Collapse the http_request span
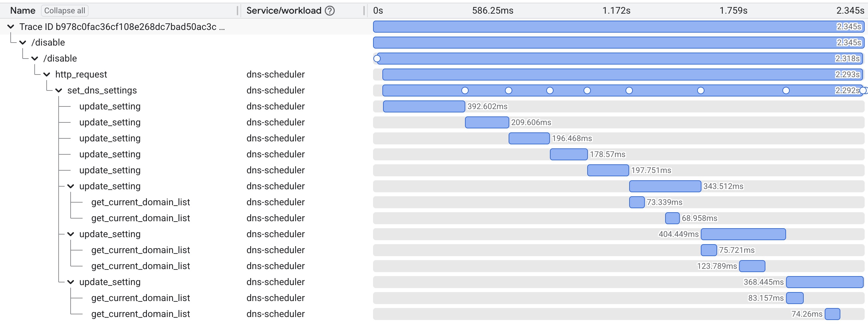The width and height of the screenshot is (868, 324). 47,75
